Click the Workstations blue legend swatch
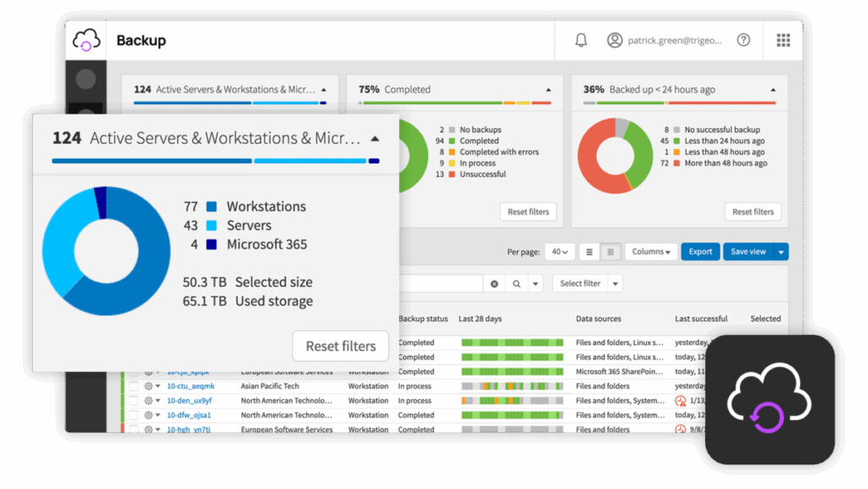 point(211,207)
